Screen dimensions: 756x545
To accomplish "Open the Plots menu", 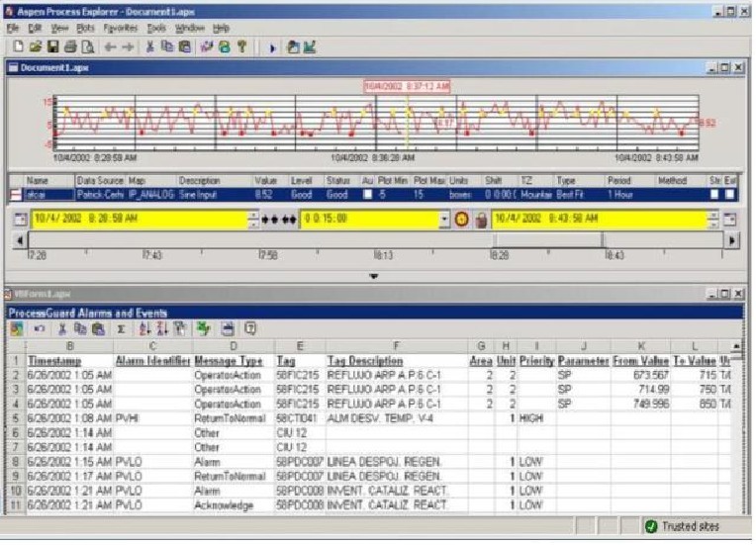I will pos(85,28).
